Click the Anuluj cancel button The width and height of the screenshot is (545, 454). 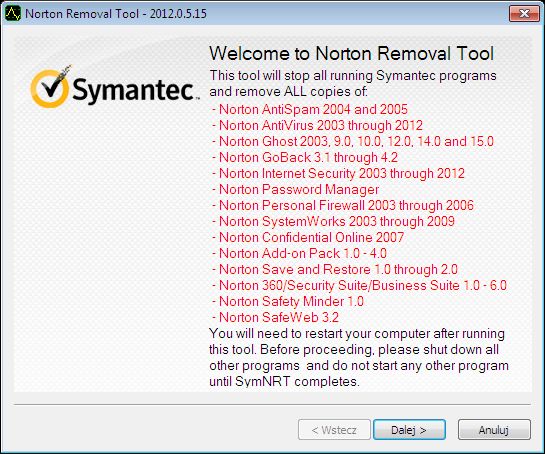coord(494,430)
